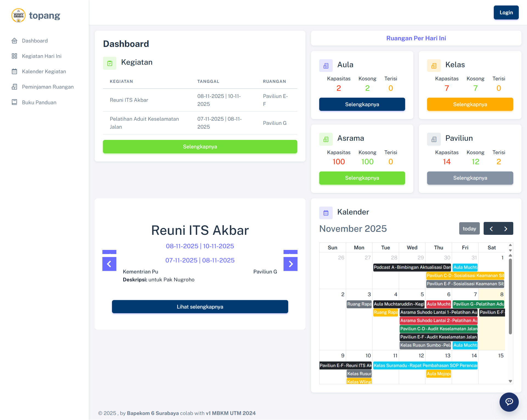The height and width of the screenshot is (420, 527).
Task: Click the Kegiatan Hari Ini grid icon
Action: [15, 56]
